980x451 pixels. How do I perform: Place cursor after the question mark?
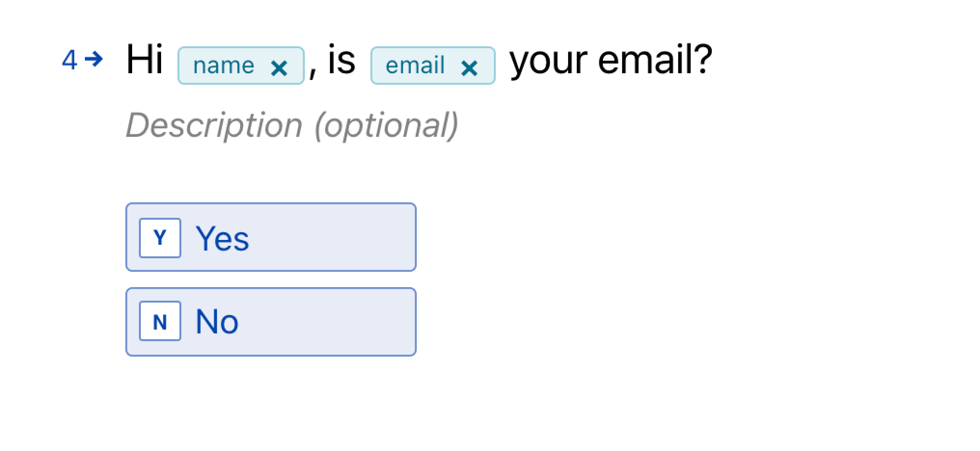tap(713, 60)
